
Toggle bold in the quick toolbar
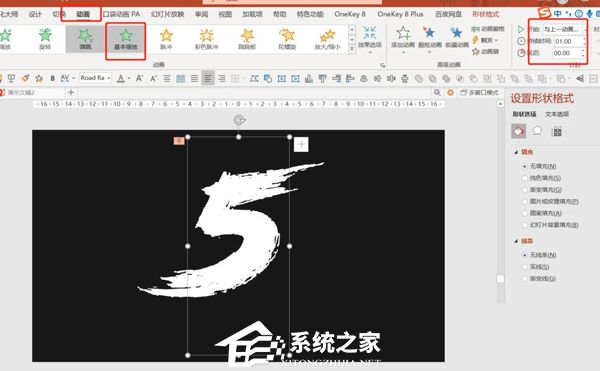coord(52,78)
